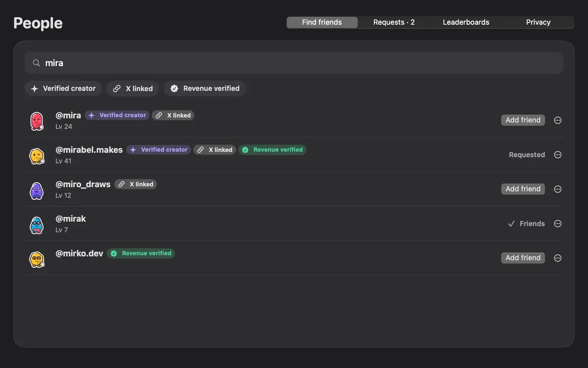Switch to the Requests tab
Screen dimensions: 588x368
tap(394, 22)
